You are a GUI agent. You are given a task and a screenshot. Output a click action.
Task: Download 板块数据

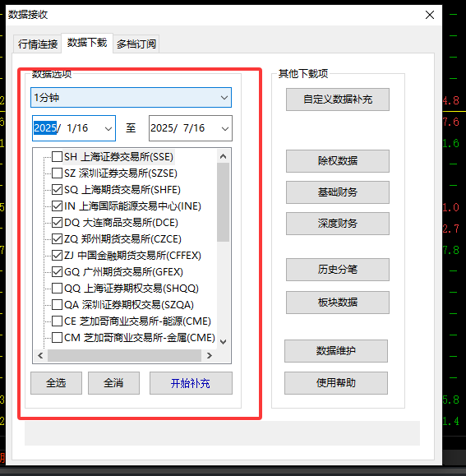[x=338, y=303]
